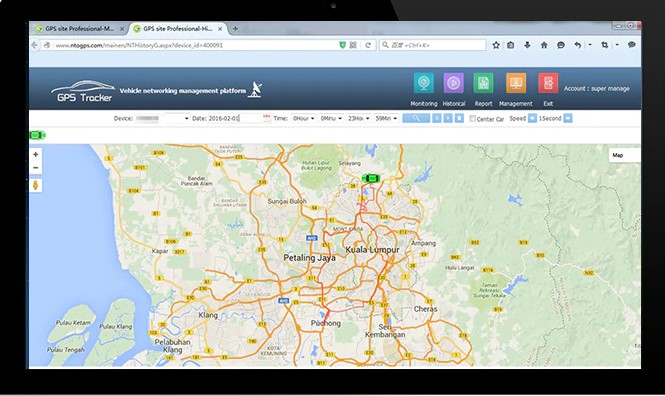
Task: Click the GPS Tracker logo
Action: click(x=83, y=91)
